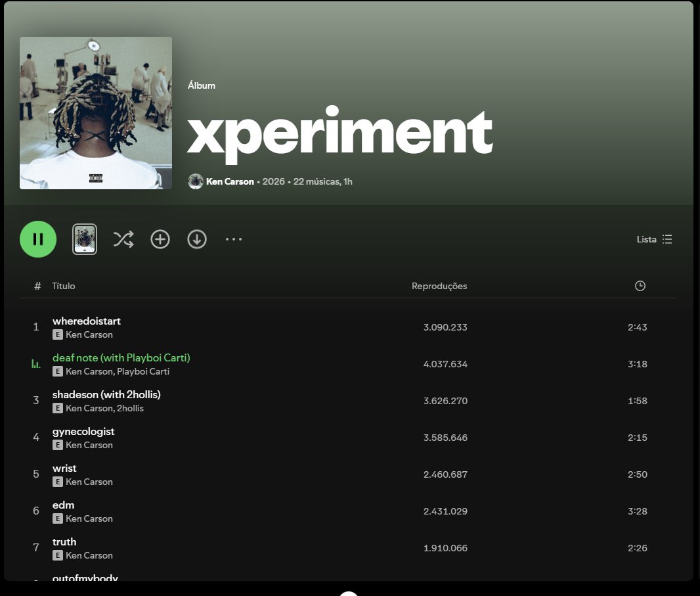Click the large xperiment album title
Screen dimensions: 700x596
pos(340,134)
